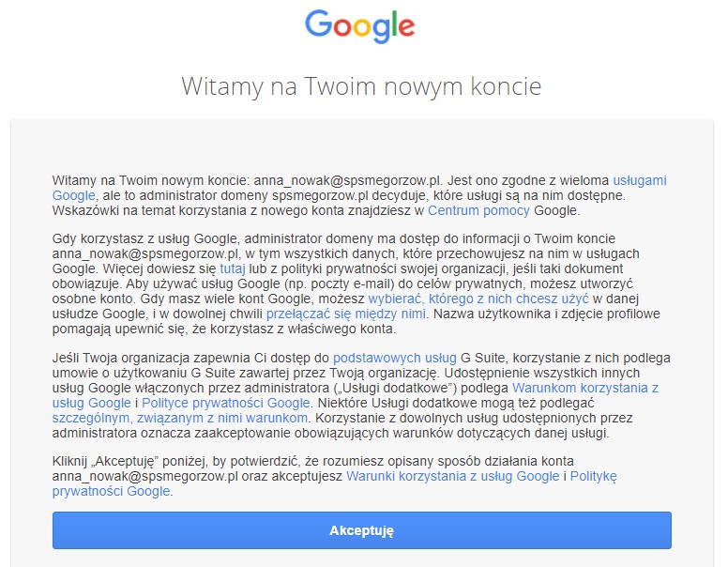Open the "Polityce prywatności Google" link
The height and width of the screenshot is (567, 728).
click(x=225, y=403)
